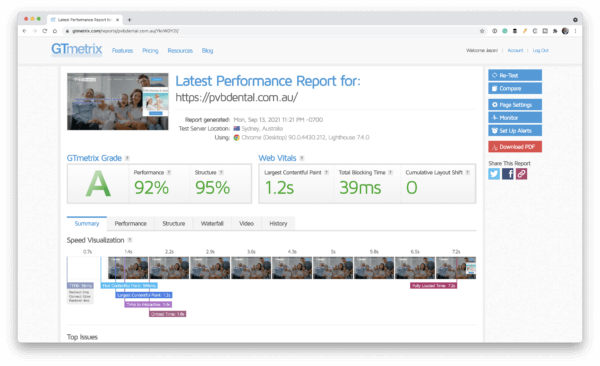The image size is (600, 366).
Task: Click the Log Out link
Action: [540, 51]
